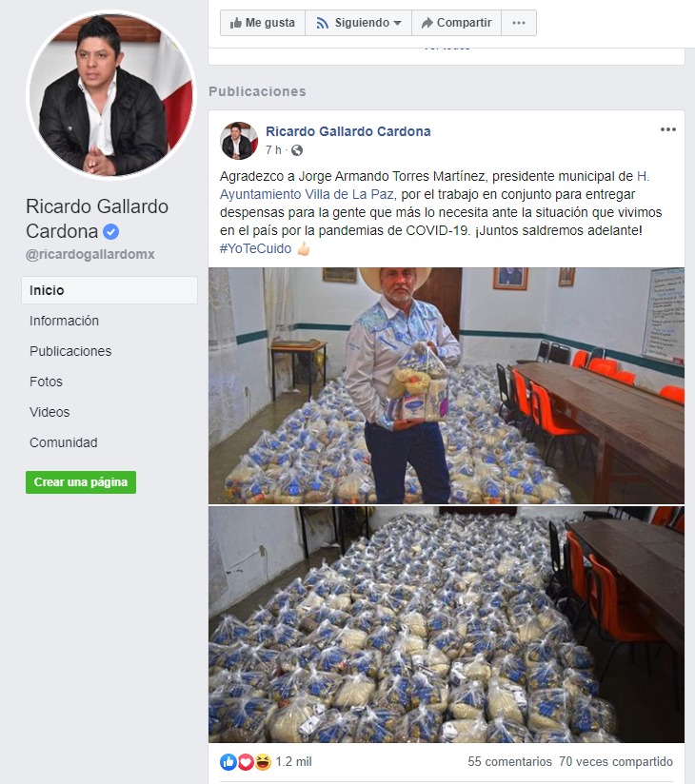Open the photo of man holding despensa
Screen dimensions: 695x784
coord(447,385)
